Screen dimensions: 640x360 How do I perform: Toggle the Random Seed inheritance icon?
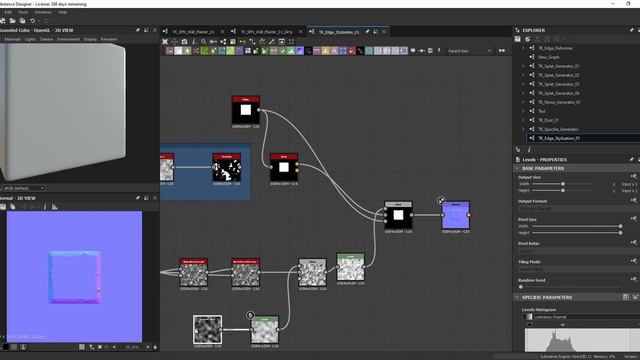[x=633, y=280]
